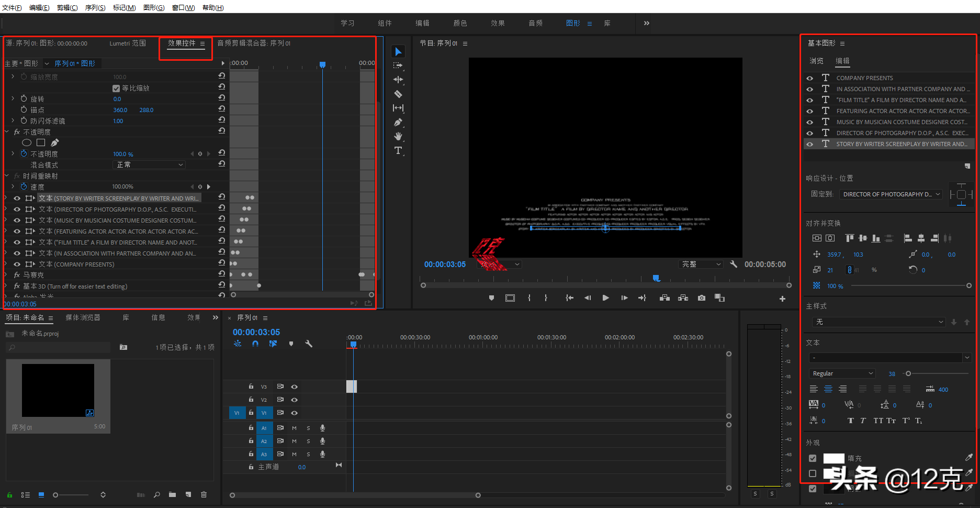Switch to the 浏览 tab in 基本图形
This screenshot has height=508, width=980.
(816, 61)
